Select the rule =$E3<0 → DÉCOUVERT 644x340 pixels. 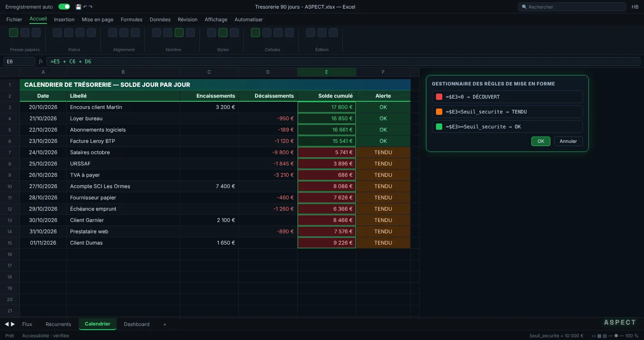[x=507, y=97]
